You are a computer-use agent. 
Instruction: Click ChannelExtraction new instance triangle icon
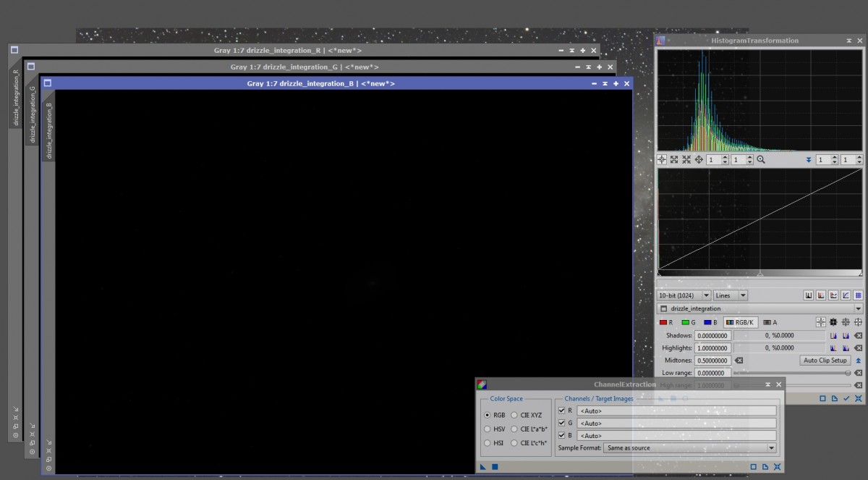point(483,467)
